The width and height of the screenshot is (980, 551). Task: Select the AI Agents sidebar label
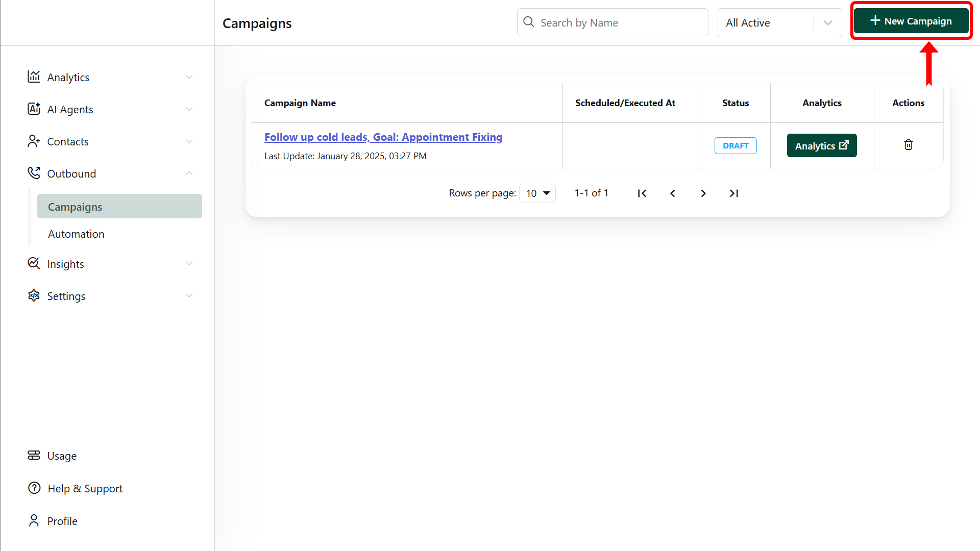click(70, 109)
